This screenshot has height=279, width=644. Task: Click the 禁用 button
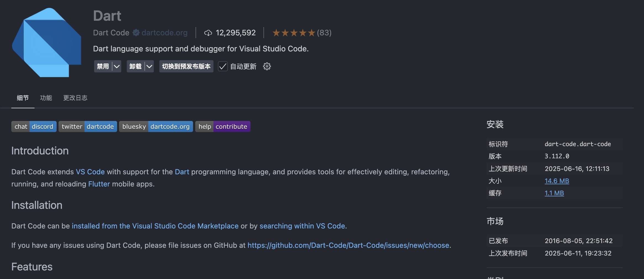coord(103,67)
